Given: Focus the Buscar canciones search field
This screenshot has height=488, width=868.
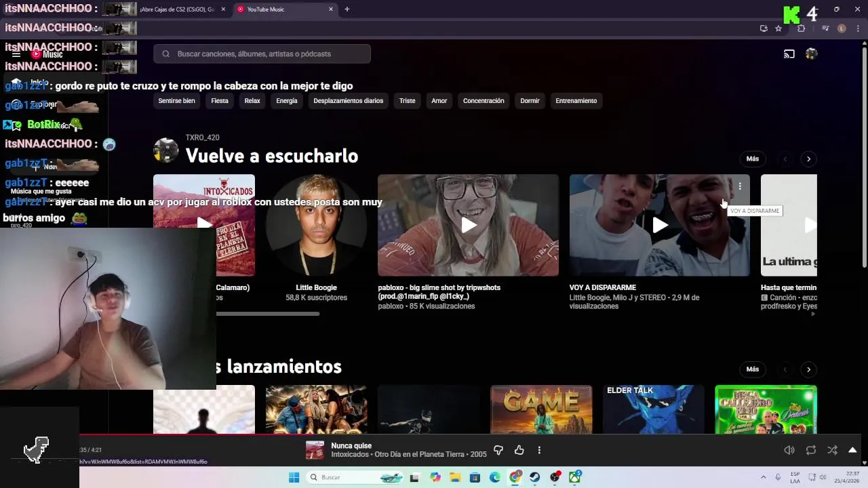Looking at the screenshot, I should [262, 54].
